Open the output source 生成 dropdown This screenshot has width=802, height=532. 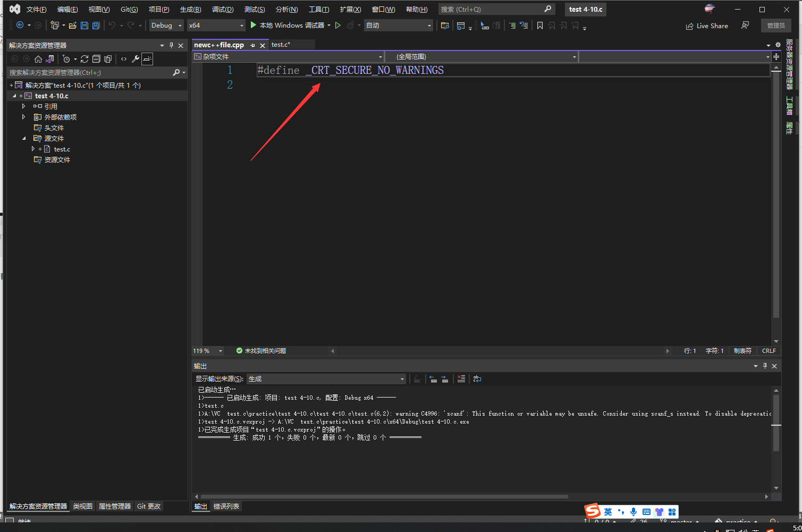[326, 379]
